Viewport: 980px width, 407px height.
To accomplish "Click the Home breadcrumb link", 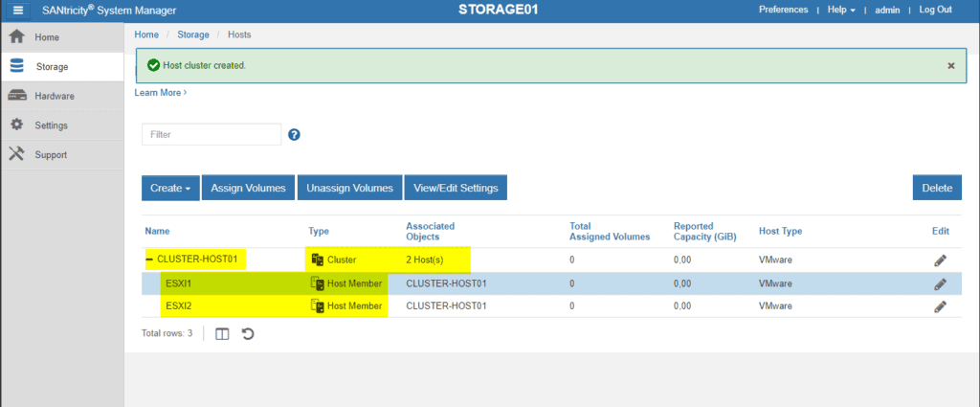I will [146, 34].
